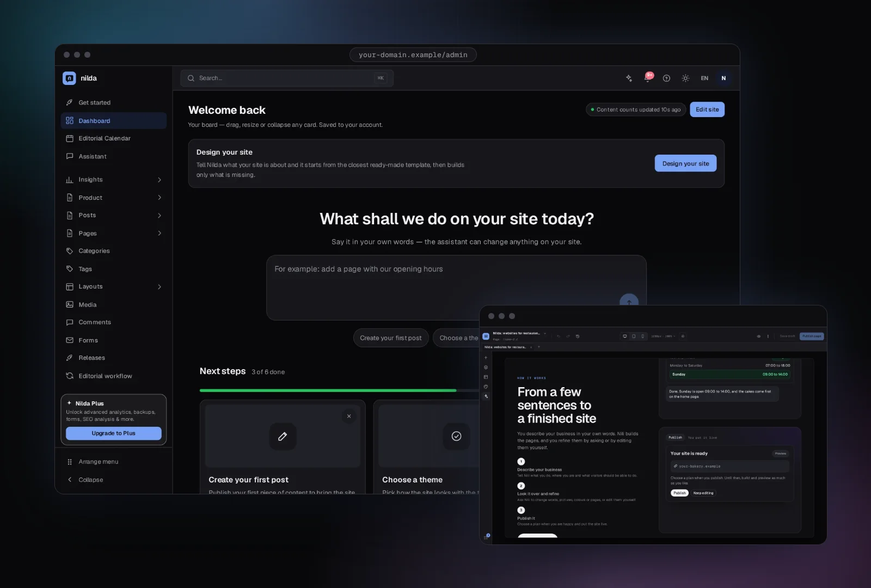This screenshot has height=588, width=871.
Task: Click the Upgrade to Plus button
Action: [x=114, y=433]
